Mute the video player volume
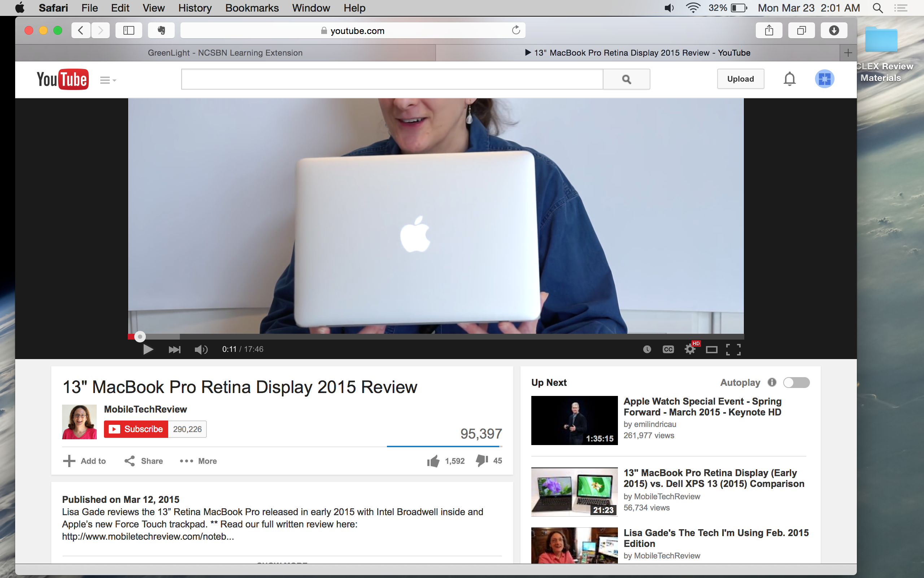Screen dimensions: 924x578 201,349
